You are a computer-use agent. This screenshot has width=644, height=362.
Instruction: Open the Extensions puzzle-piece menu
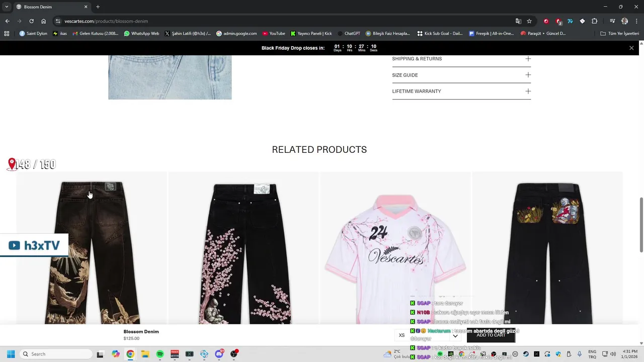pos(594,21)
